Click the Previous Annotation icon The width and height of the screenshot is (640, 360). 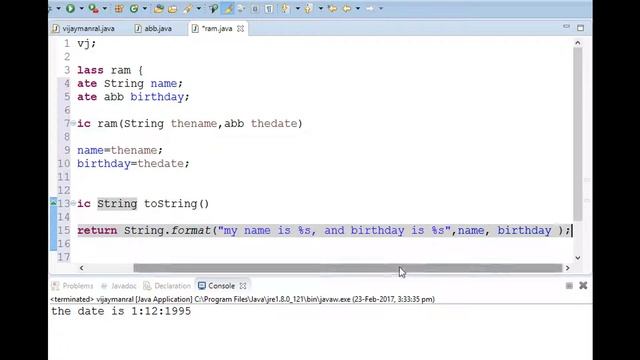click(308, 8)
